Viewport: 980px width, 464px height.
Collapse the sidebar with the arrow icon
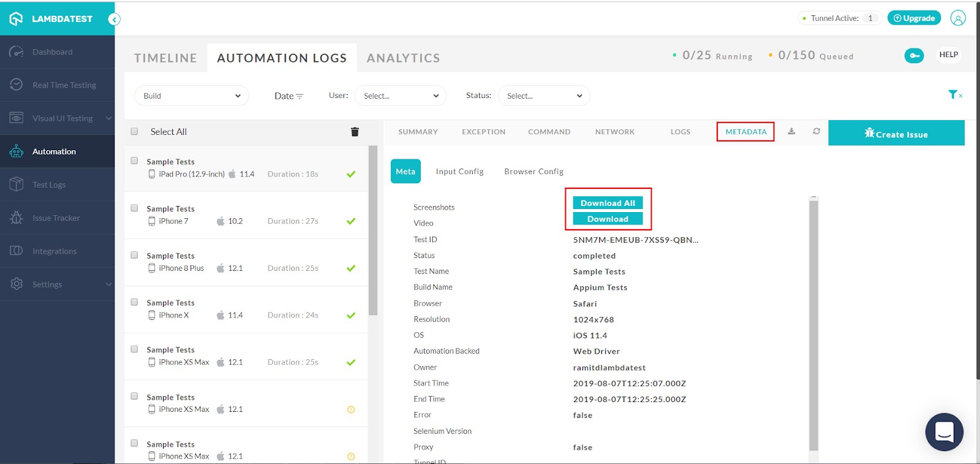click(114, 20)
